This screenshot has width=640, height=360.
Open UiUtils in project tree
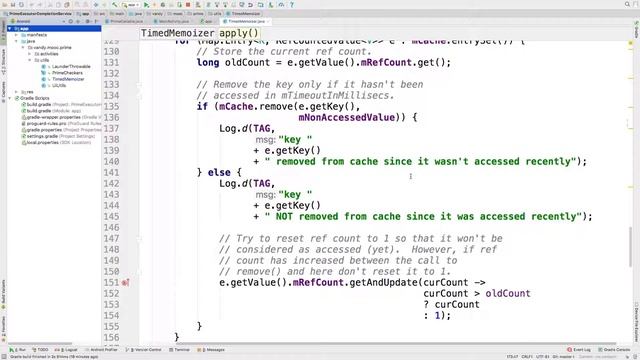pos(59,85)
